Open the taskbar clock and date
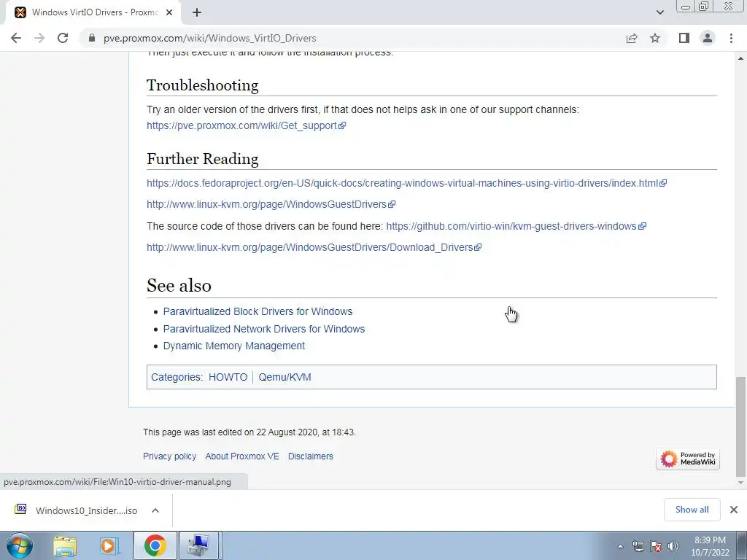747x560 pixels. (710, 546)
